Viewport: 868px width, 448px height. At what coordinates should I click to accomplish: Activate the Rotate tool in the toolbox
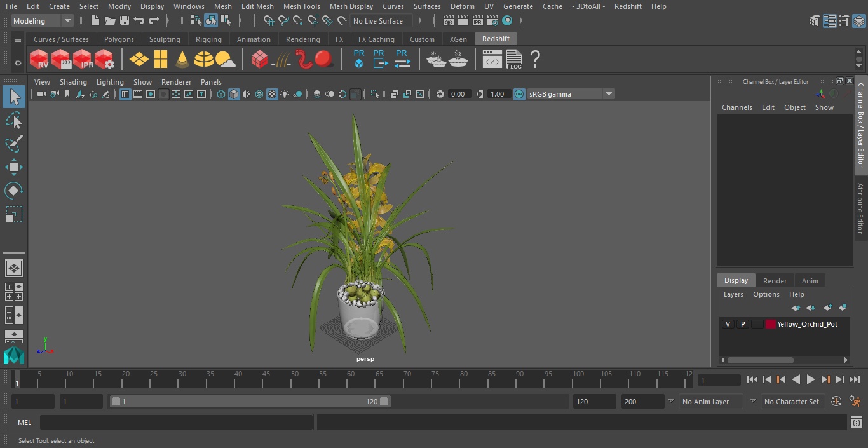click(13, 191)
